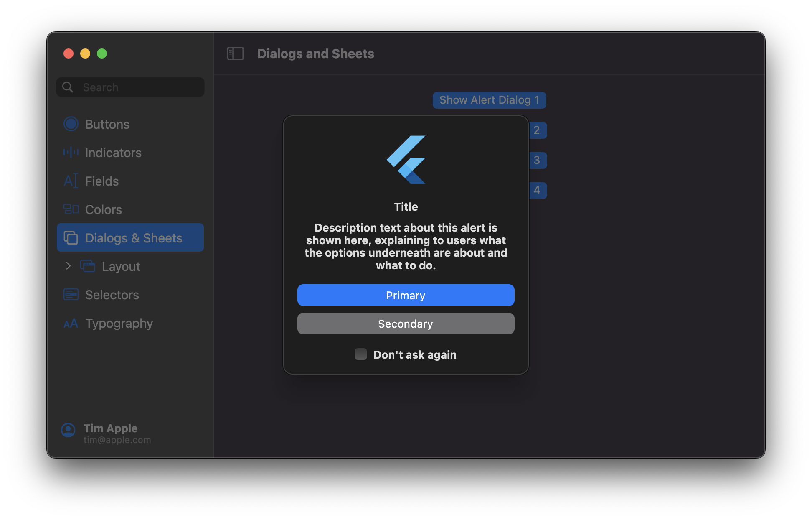Expand the Layout tree item chevron
This screenshot has width=812, height=520.
69,266
